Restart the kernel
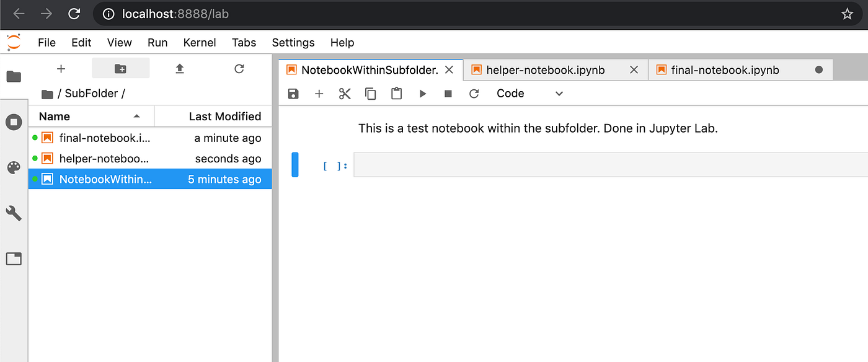This screenshot has width=868, height=362. [x=474, y=93]
